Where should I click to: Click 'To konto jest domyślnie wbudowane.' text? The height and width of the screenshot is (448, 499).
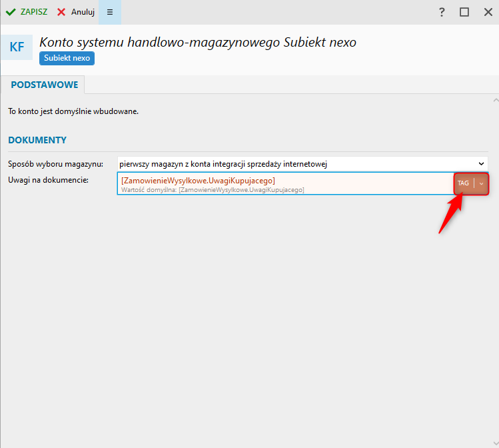pyautogui.click(x=73, y=111)
